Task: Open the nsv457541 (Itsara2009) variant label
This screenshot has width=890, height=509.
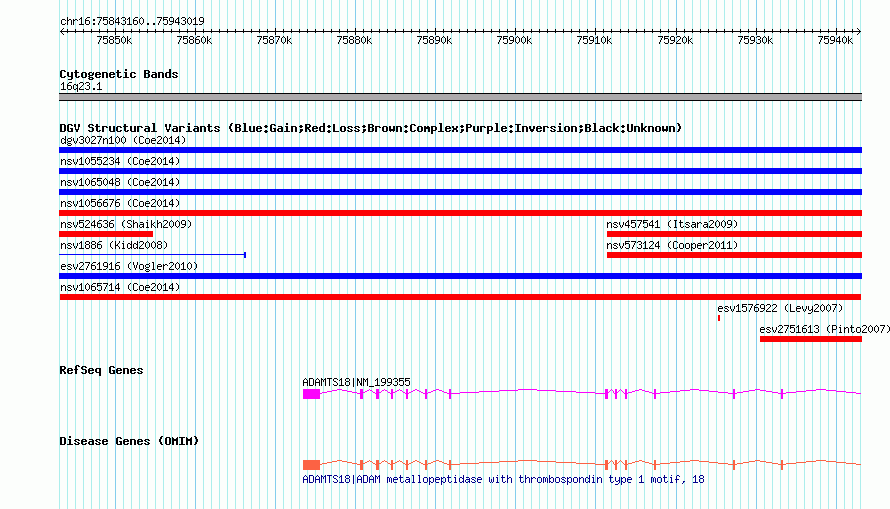Action: pyautogui.click(x=672, y=224)
